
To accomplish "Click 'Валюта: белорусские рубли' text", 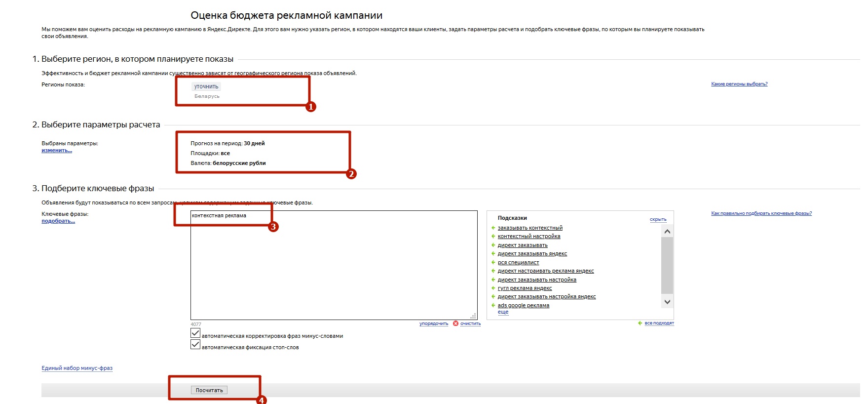I will point(228,163).
